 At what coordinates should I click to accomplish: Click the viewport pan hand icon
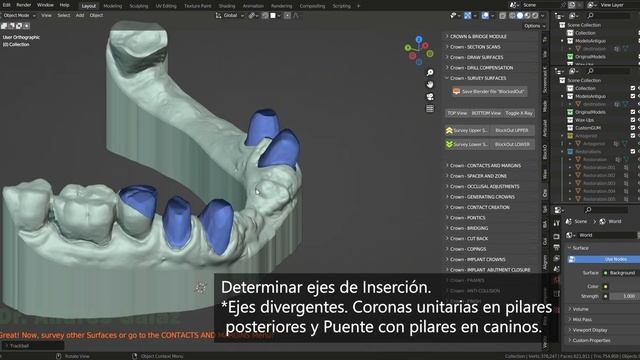coord(430,84)
